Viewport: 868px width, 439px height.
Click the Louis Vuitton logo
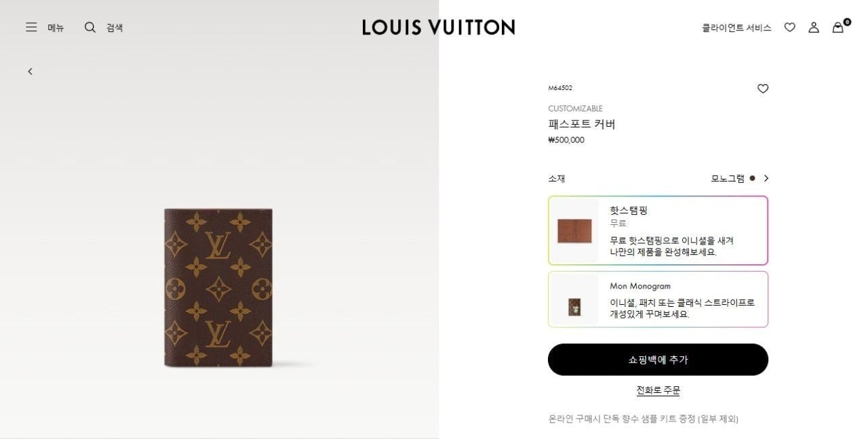coord(438,27)
